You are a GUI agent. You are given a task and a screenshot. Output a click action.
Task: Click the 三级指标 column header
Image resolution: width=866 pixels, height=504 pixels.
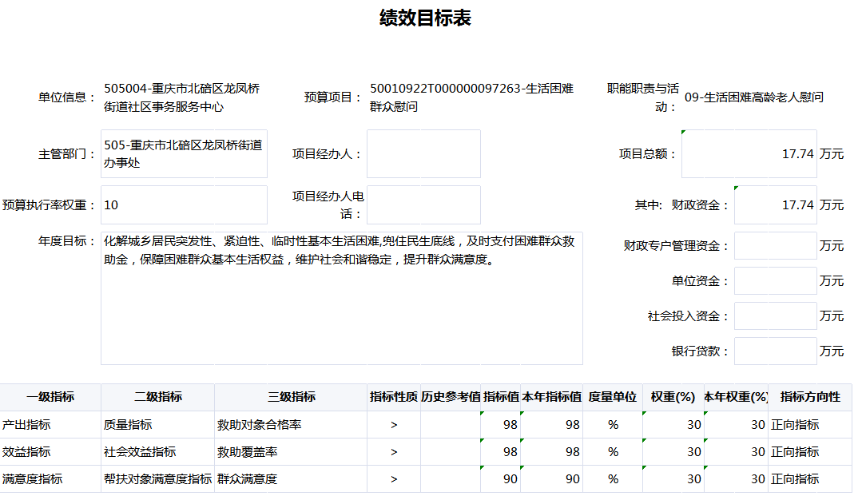[291, 397]
